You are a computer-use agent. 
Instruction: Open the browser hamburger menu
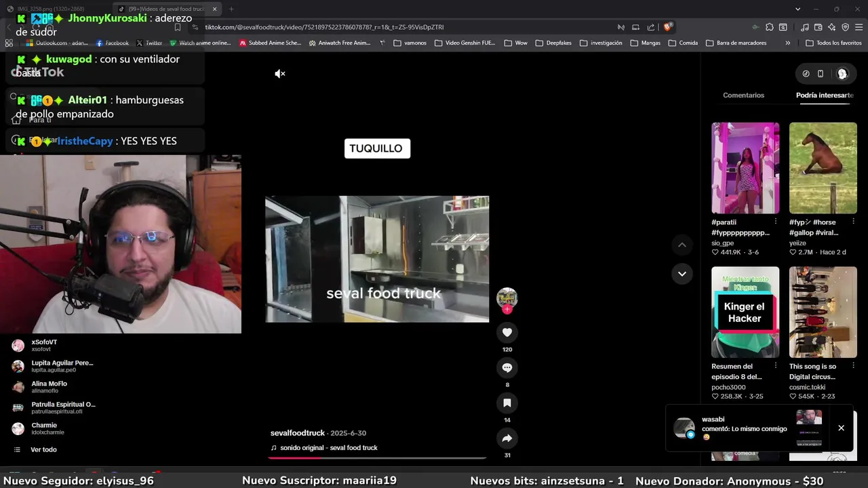pos(859,27)
